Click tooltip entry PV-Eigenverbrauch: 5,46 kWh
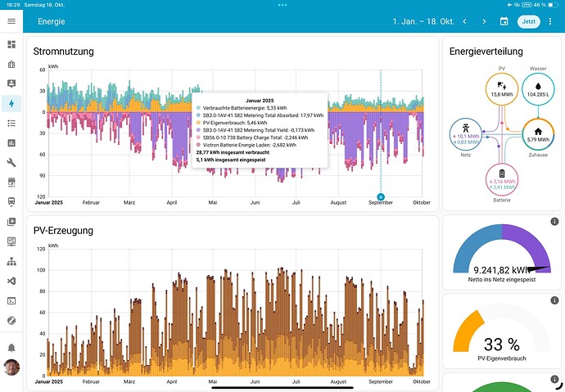Image resolution: width=565 pixels, height=392 pixels. (x=232, y=123)
